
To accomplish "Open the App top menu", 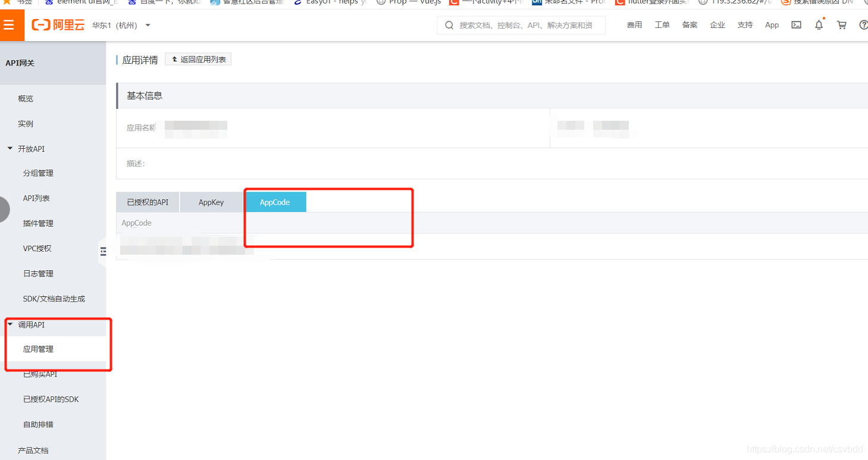I will (772, 25).
